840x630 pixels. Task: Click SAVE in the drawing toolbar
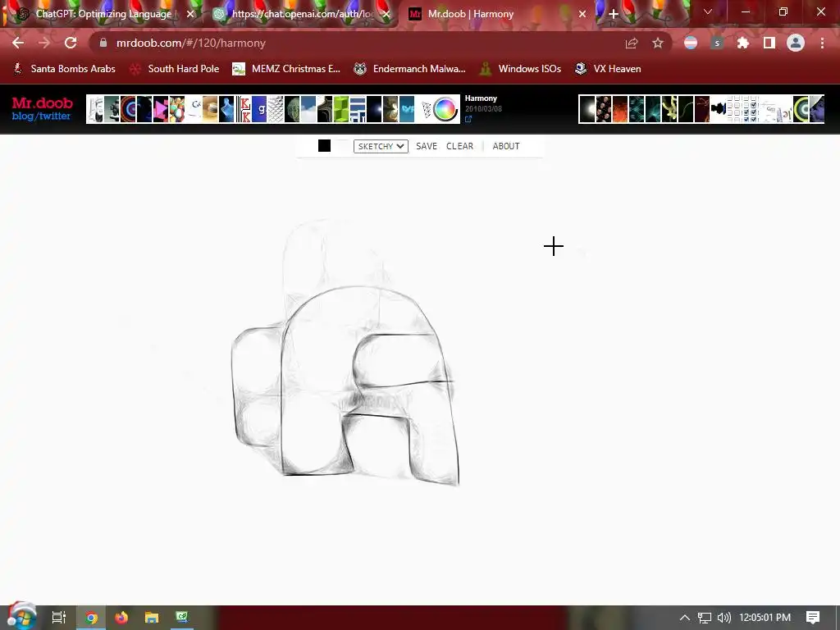427,146
